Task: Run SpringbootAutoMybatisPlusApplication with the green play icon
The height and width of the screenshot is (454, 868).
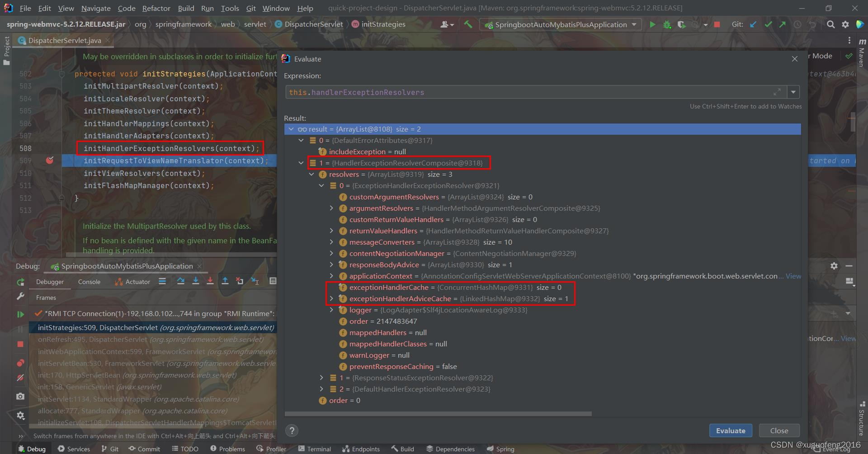Action: click(x=652, y=24)
